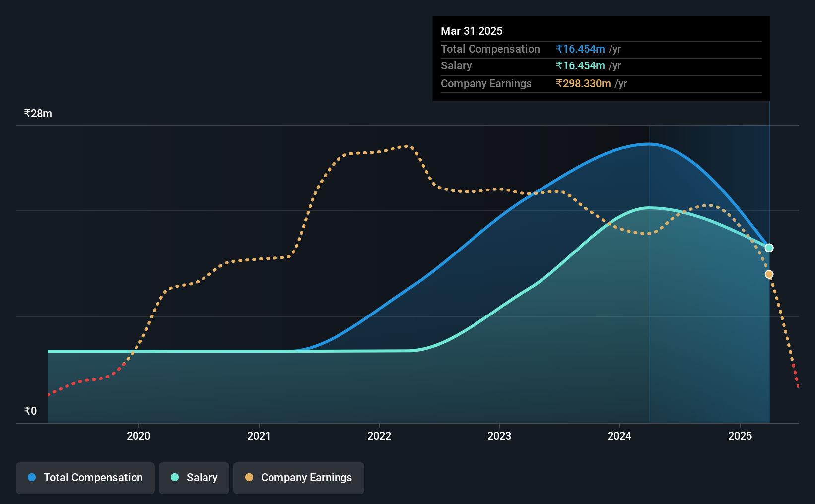The image size is (815, 504).
Task: Select the orange Company Earnings data point marker
Action: [x=769, y=274]
